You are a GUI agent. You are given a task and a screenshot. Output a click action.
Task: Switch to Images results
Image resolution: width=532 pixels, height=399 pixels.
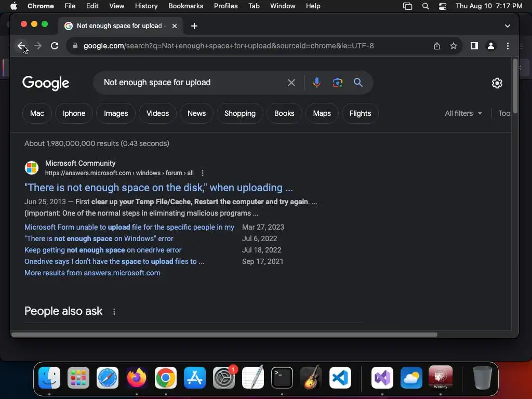[116, 113]
